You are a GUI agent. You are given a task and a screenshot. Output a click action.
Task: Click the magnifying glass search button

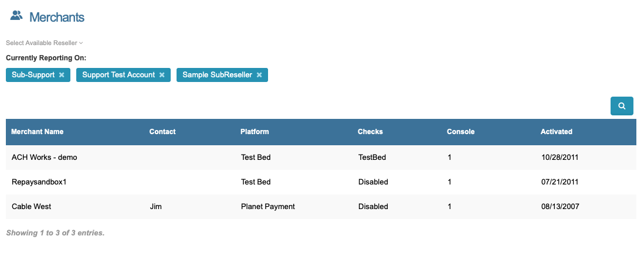click(622, 106)
